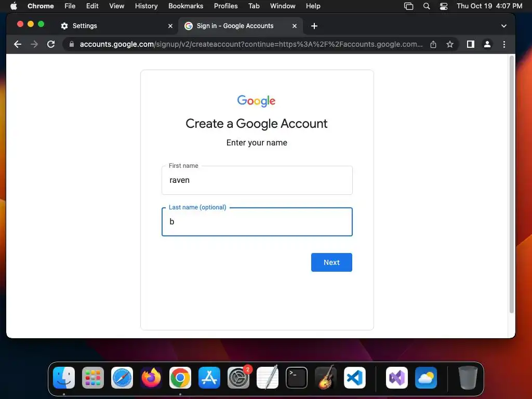Click the browser forward arrow
The image size is (532, 399).
tap(34, 44)
